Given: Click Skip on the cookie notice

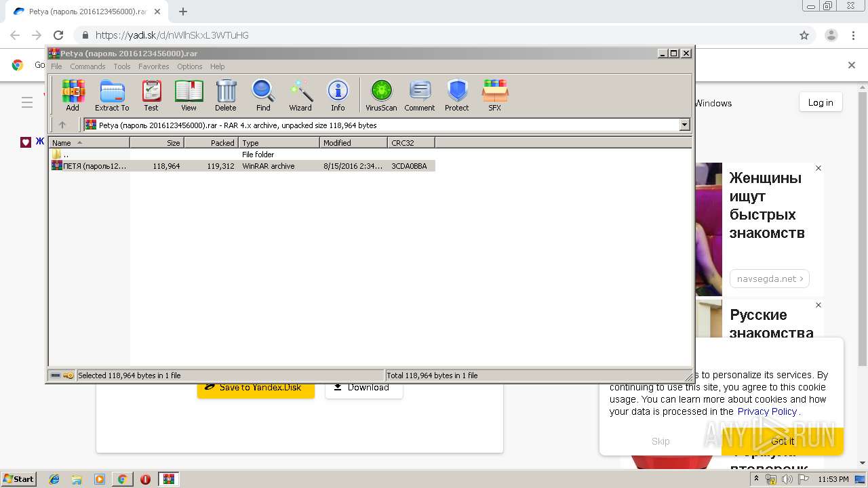Looking at the screenshot, I should [660, 441].
